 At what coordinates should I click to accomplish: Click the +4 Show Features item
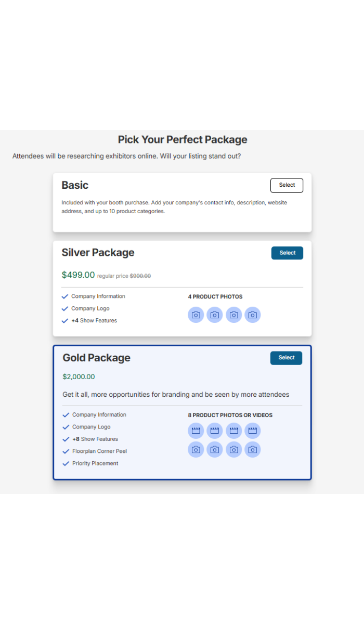tap(94, 321)
